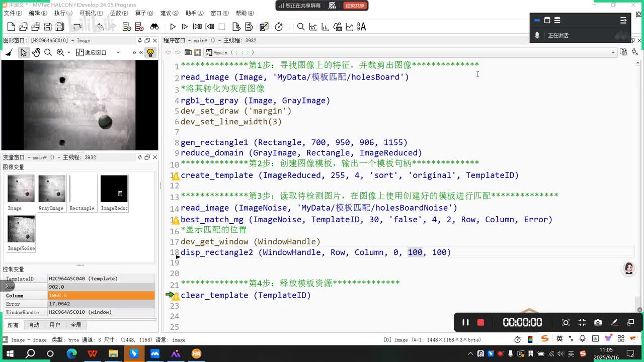Pause the screen recording
The width and height of the screenshot is (644, 362).
(x=465, y=322)
